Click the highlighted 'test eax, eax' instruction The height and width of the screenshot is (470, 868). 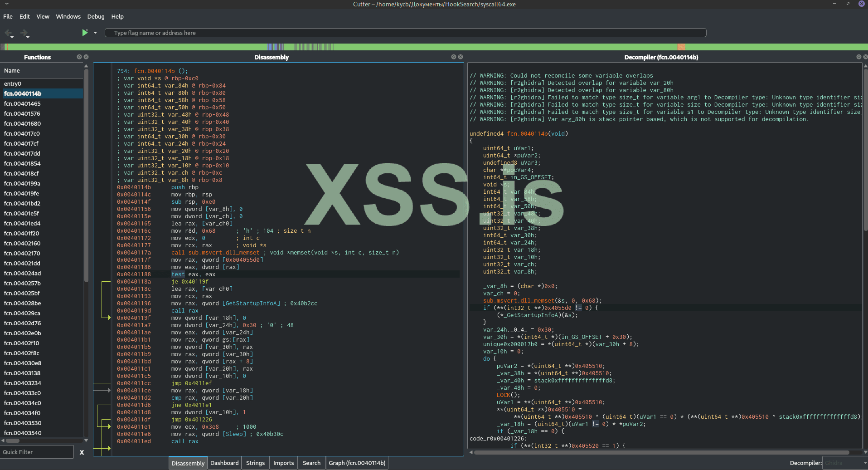[x=193, y=274]
